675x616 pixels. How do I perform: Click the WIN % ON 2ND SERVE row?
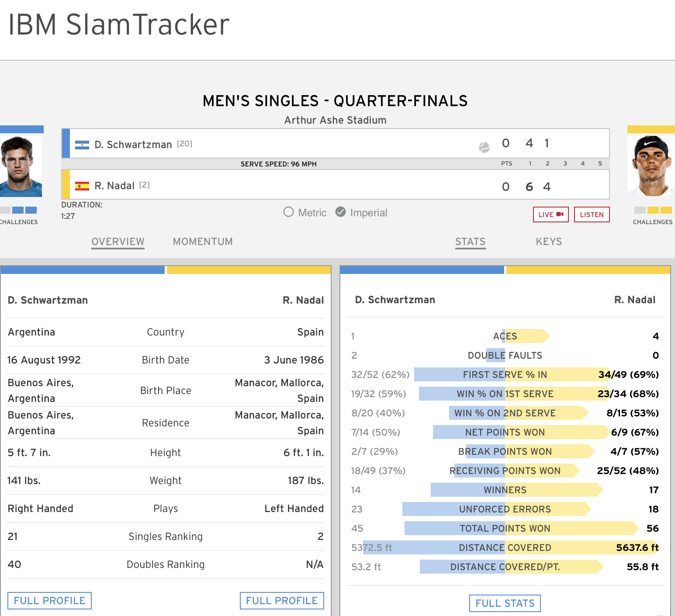[505, 413]
